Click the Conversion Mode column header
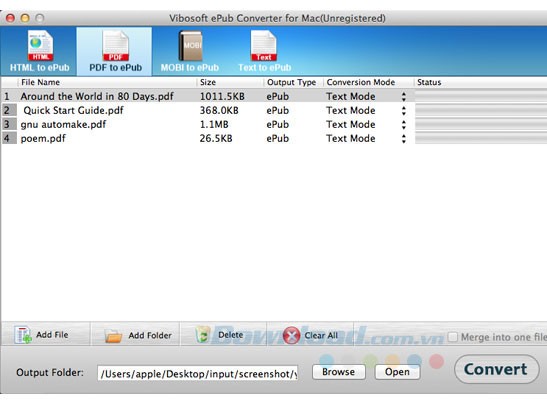This screenshot has width=547, height=403. point(361,82)
